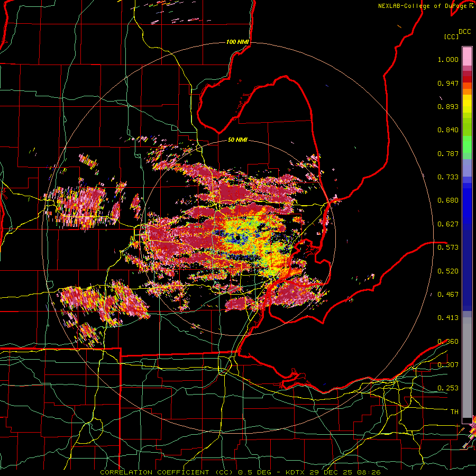Click the Correlation Coefficient KDTX caption text
476x476 pixels.
[240, 472]
